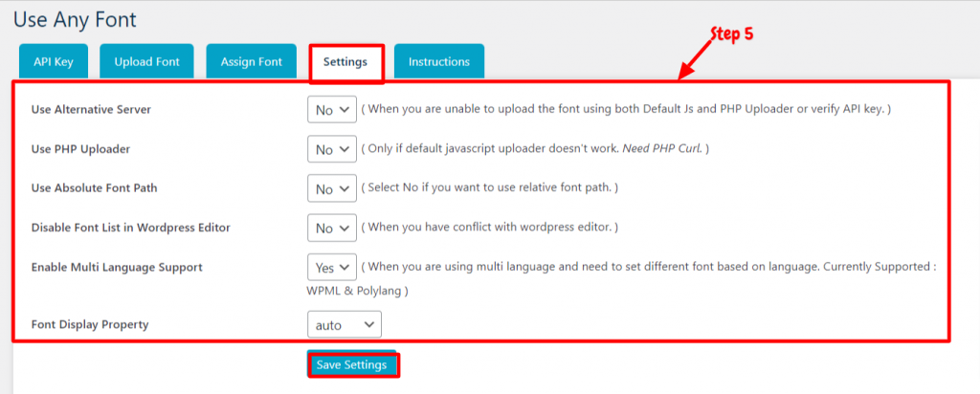Click the Use Alternative Server label
The height and width of the screenshot is (394, 980).
tap(91, 110)
